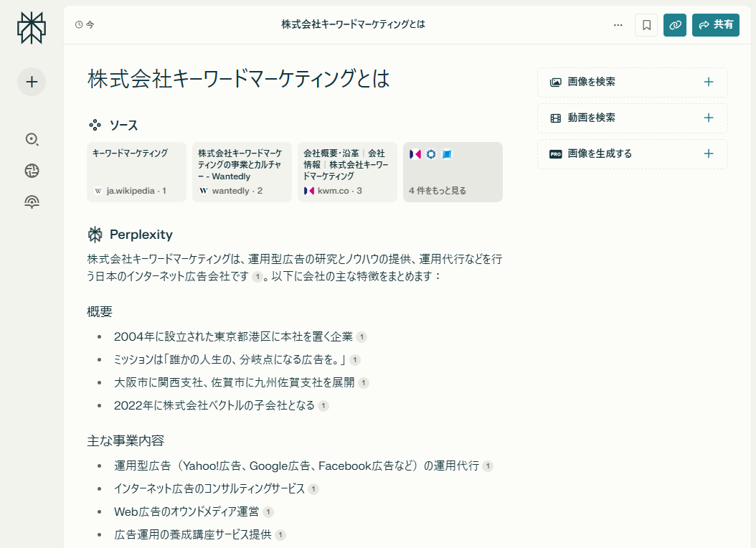Click the kwm.co favicon on the third source
This screenshot has width=756, height=548.
pyautogui.click(x=309, y=191)
